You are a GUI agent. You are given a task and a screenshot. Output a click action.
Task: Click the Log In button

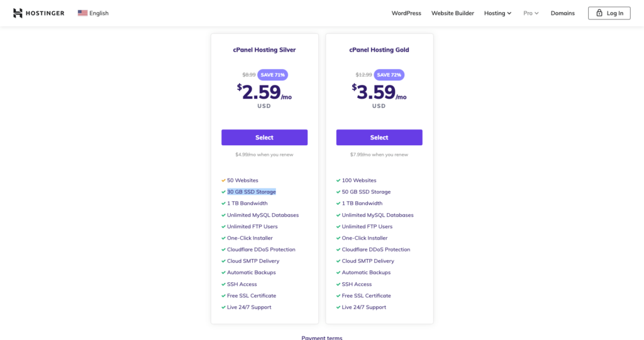pos(609,13)
